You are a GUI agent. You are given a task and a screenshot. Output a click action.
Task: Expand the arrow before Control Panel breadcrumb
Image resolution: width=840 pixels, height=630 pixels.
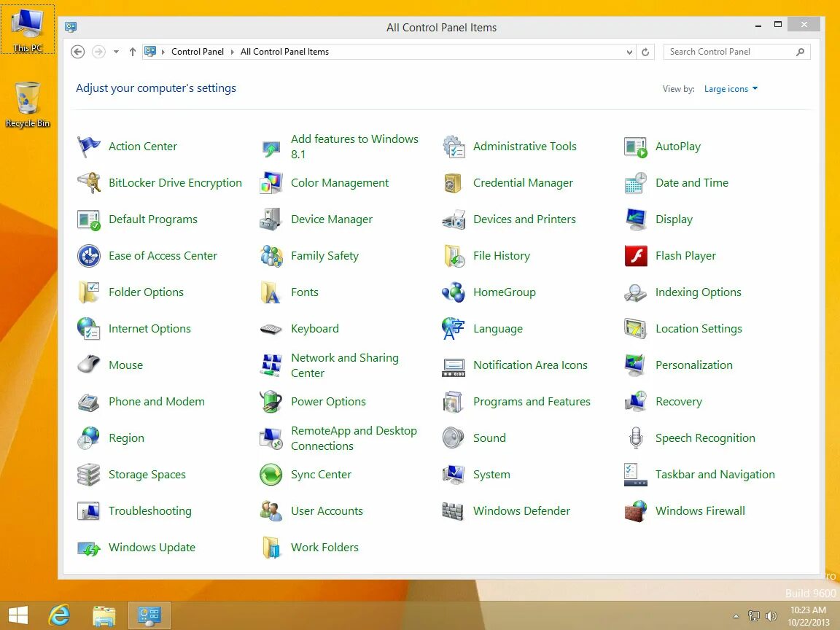coord(163,52)
